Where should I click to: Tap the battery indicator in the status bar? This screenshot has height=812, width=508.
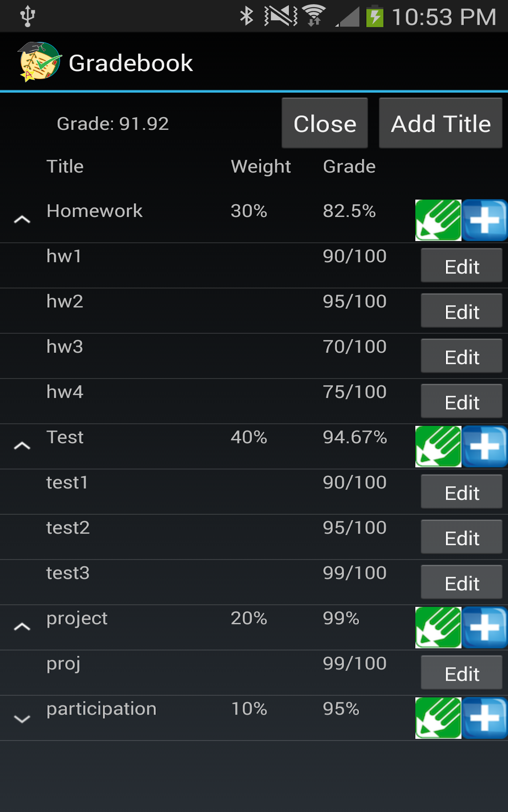tap(374, 15)
